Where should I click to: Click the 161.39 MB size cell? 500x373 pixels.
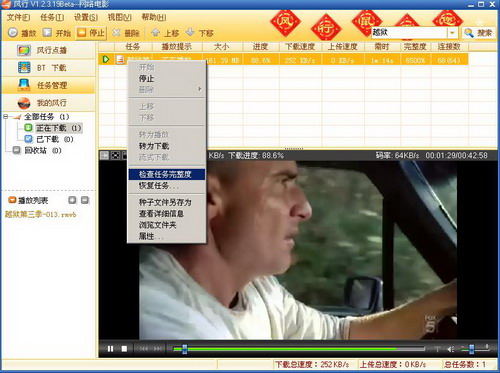[x=222, y=60]
